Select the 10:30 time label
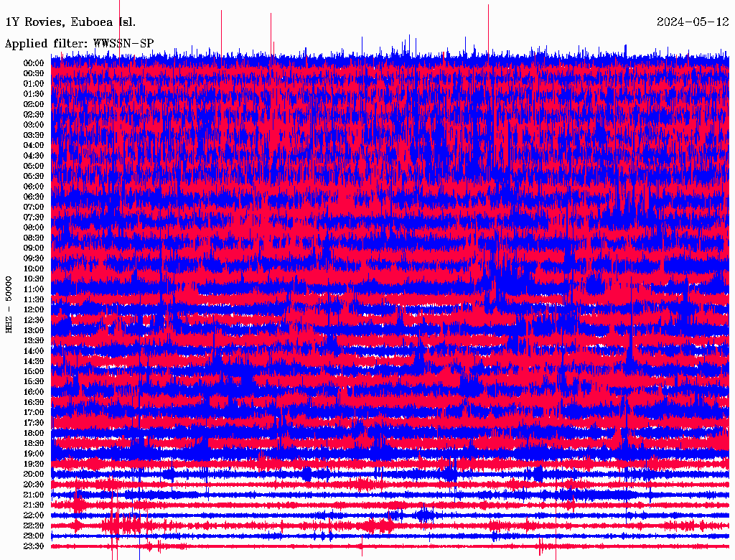735x560 pixels. (x=34, y=279)
